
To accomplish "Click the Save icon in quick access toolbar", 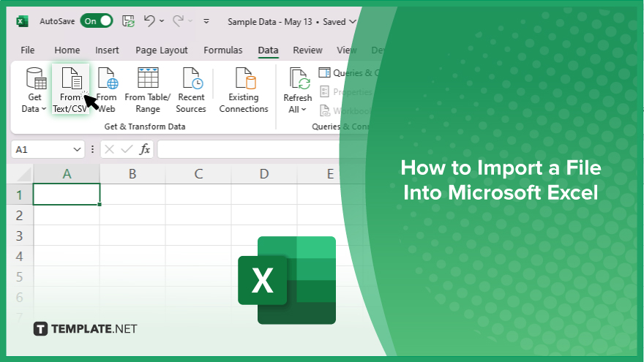I will tap(129, 21).
